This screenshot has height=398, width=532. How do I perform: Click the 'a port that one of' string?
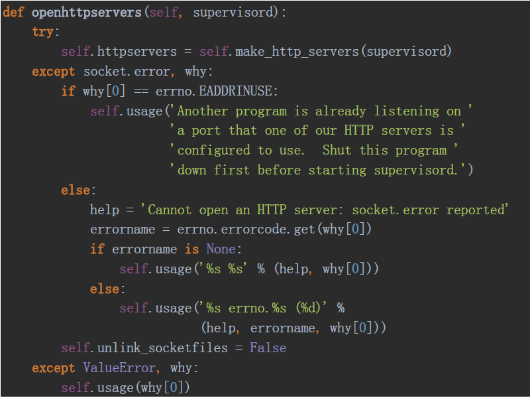[x=317, y=131]
